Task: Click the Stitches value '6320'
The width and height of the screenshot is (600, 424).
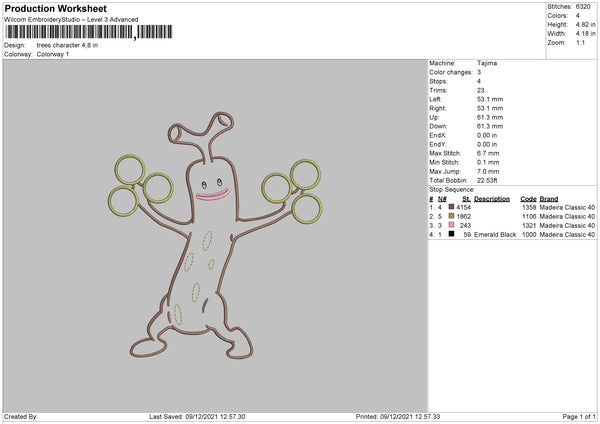Action: (583, 7)
